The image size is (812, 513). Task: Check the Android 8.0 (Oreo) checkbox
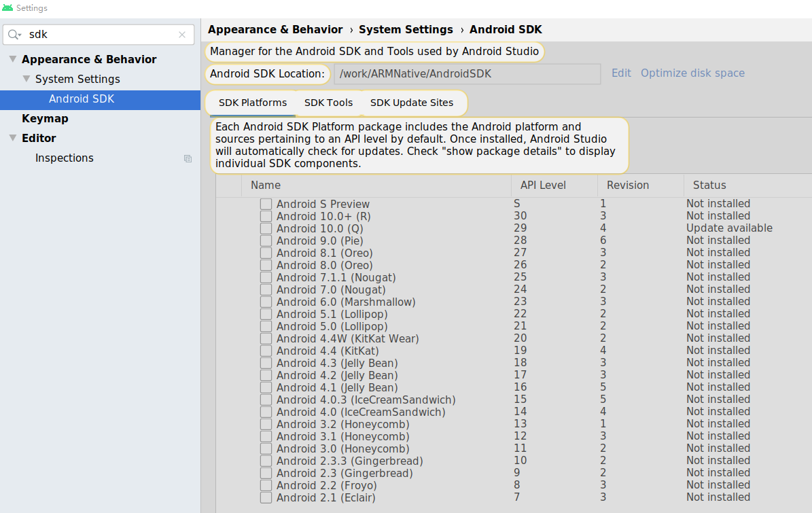[x=266, y=265]
